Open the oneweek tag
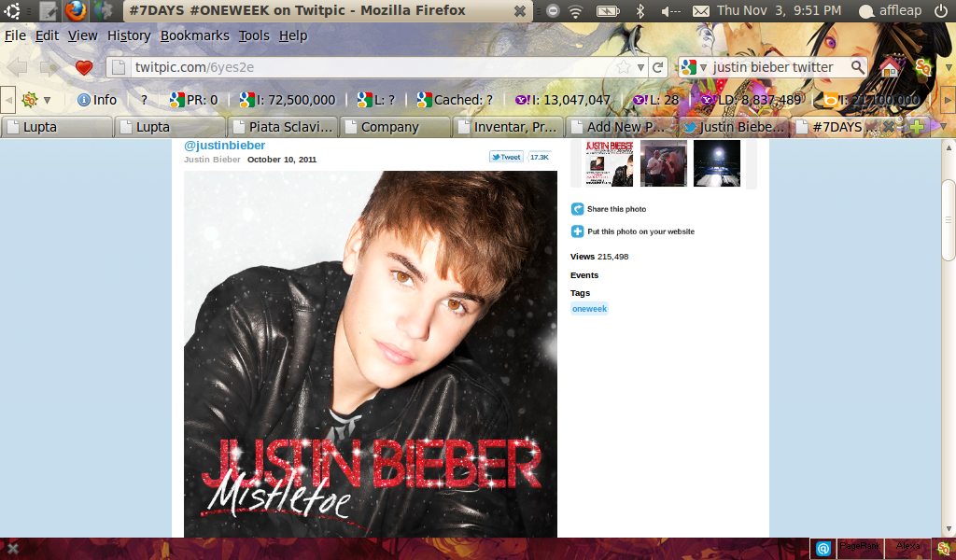The image size is (956, 560). tap(590, 309)
